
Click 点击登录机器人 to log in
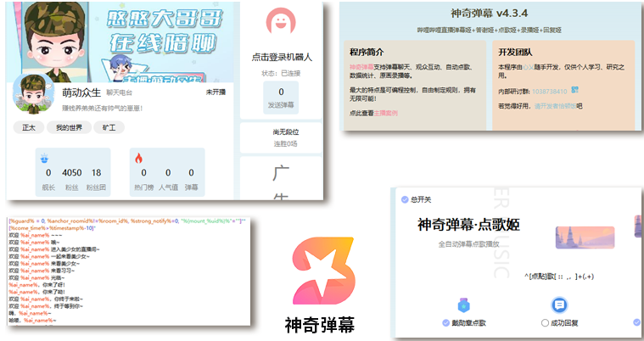point(282,57)
